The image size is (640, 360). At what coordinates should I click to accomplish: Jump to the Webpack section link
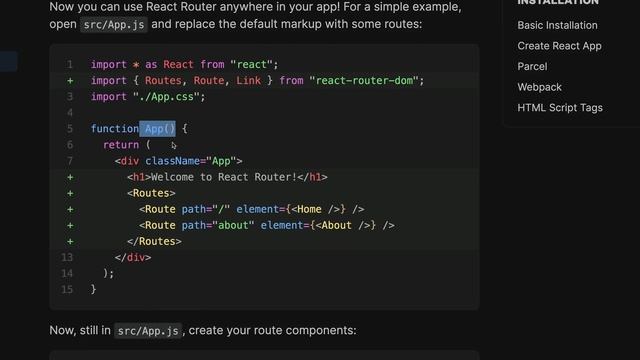(x=539, y=87)
